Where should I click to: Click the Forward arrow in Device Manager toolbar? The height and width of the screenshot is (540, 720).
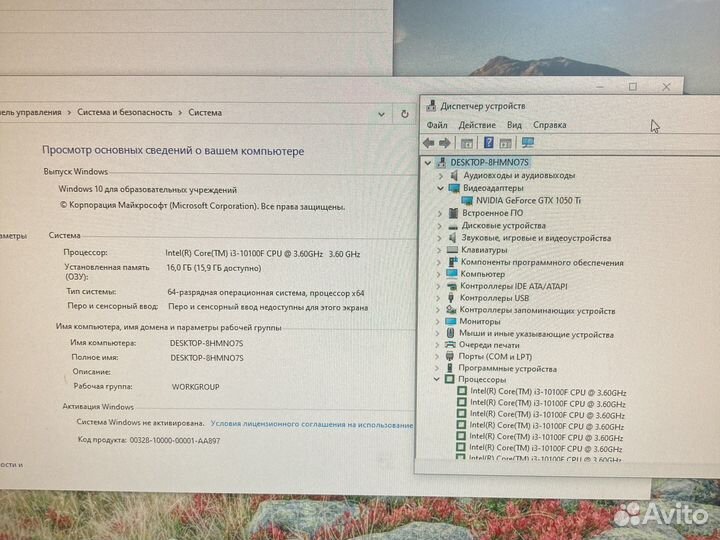click(445, 143)
